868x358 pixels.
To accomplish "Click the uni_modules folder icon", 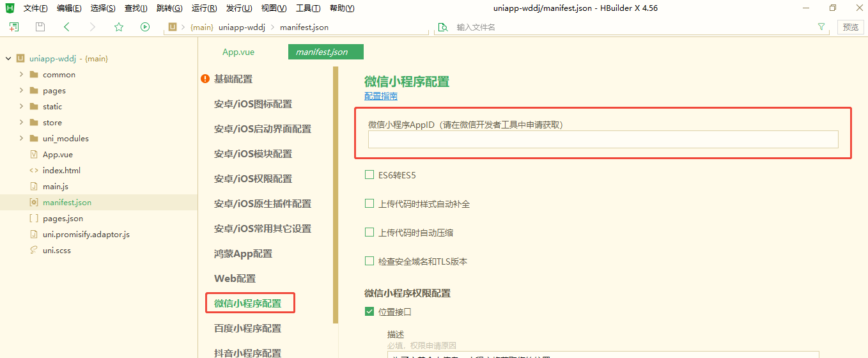I will coord(34,138).
